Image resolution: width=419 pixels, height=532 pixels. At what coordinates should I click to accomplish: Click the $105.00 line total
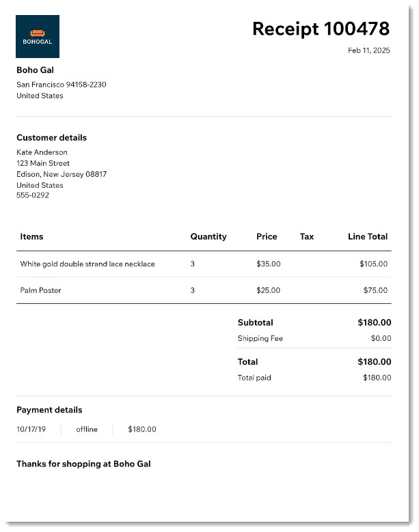tap(373, 264)
